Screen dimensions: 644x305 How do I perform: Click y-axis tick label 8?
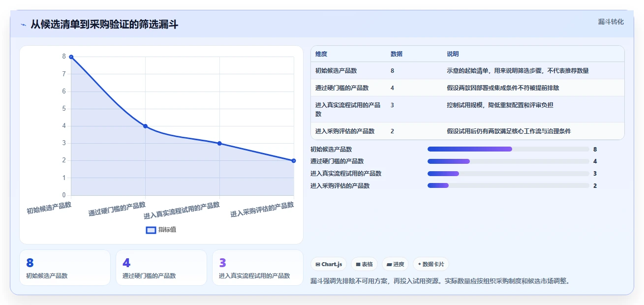point(64,57)
